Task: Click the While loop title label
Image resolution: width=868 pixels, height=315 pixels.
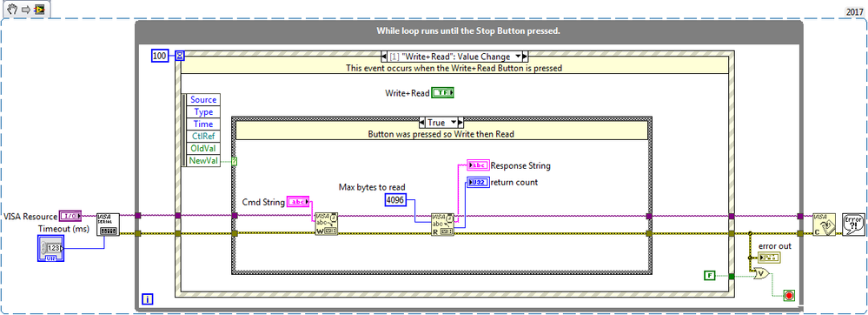Action: [468, 31]
